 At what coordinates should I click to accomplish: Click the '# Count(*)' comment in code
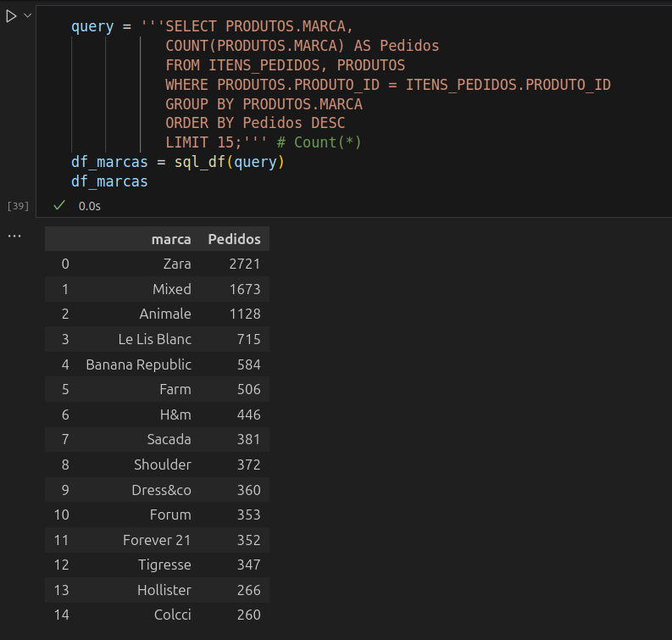click(x=319, y=142)
